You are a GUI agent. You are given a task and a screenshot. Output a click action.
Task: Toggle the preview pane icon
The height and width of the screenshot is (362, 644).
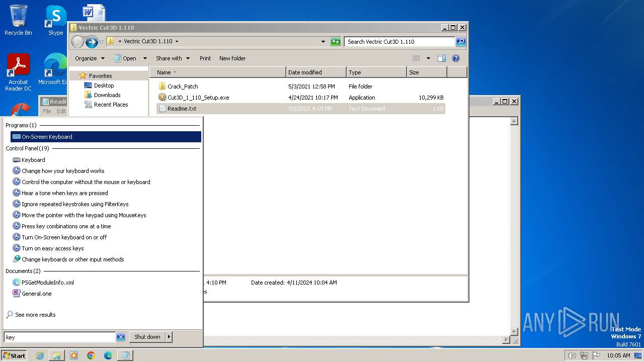coord(442,58)
